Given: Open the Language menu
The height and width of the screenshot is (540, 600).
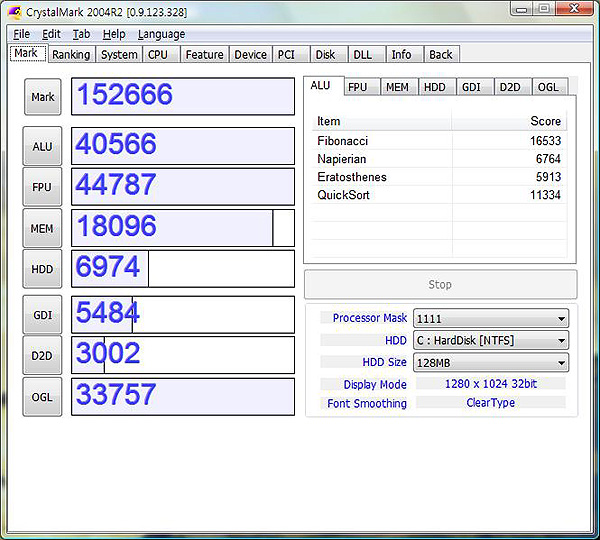Looking at the screenshot, I should 161,34.
